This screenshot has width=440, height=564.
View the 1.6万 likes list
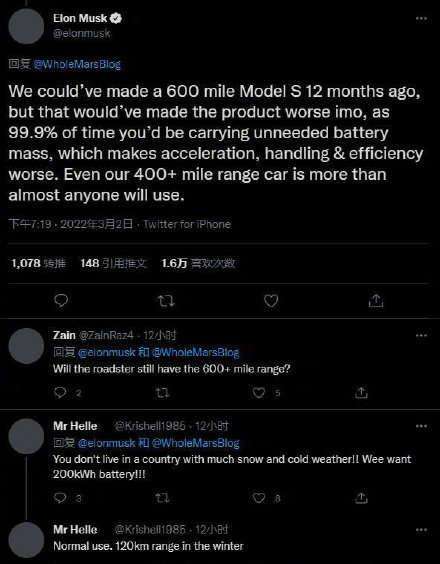(x=198, y=263)
